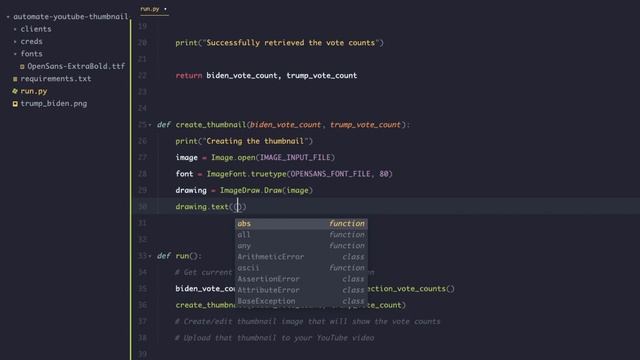This screenshot has height=360, width=640.
Task: Expand the creds folder arrow
Action: click(x=15, y=42)
